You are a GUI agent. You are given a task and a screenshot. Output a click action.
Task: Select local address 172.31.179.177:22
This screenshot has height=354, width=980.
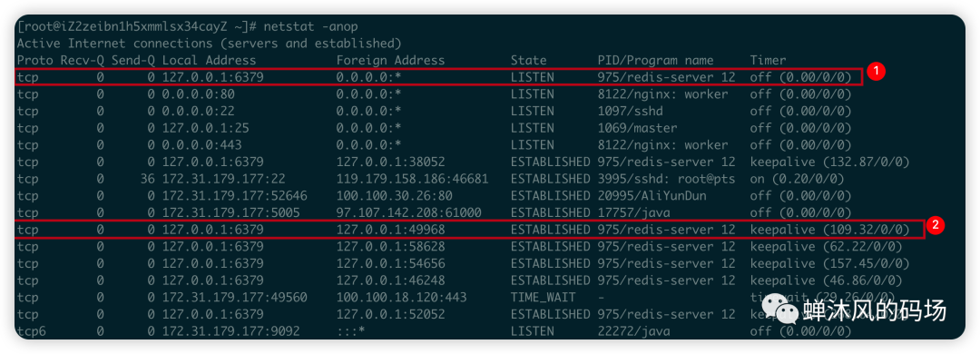pyautogui.click(x=224, y=179)
